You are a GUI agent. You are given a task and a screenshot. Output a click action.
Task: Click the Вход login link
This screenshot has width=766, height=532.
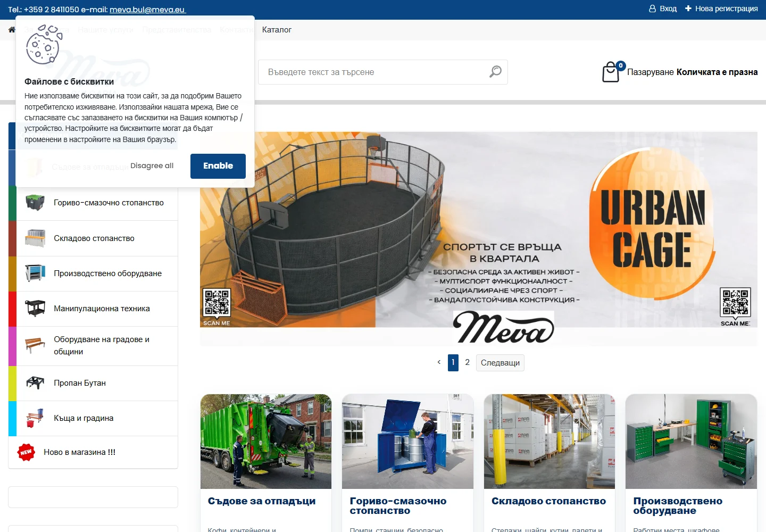pyautogui.click(x=668, y=9)
